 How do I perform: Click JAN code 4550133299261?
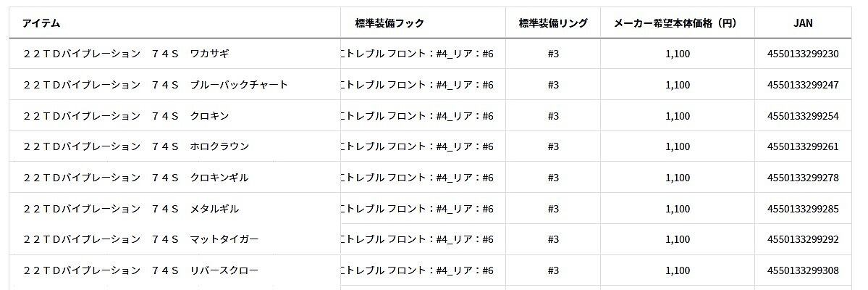[x=803, y=146]
